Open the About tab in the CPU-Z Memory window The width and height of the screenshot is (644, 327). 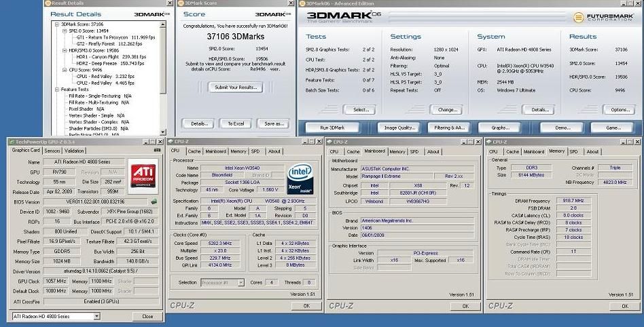[x=592, y=151]
